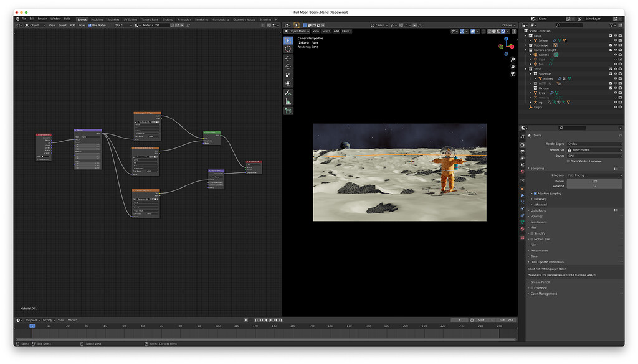638x364 pixels.
Task: Open the viewport Add menu
Action: [336, 31]
